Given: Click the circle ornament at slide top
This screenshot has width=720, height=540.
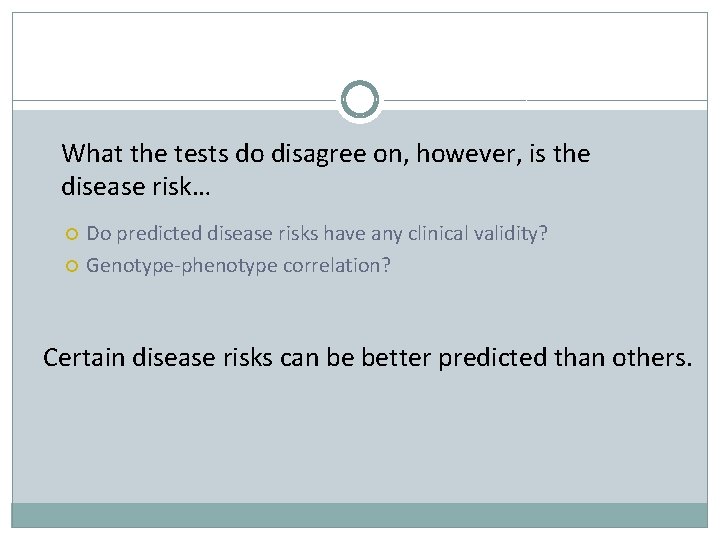Looking at the screenshot, I should 359,100.
